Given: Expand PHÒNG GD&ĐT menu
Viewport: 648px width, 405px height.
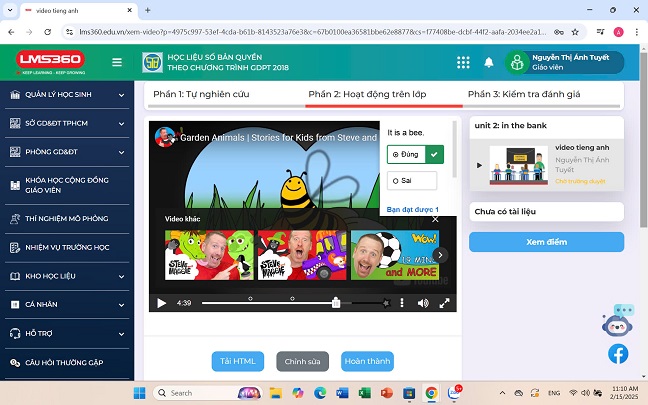Looking at the screenshot, I should [x=67, y=152].
